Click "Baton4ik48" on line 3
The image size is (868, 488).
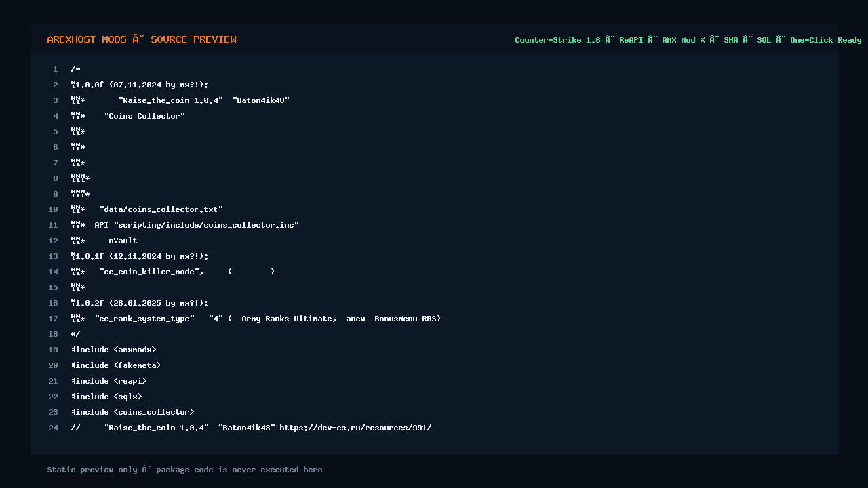pos(261,100)
